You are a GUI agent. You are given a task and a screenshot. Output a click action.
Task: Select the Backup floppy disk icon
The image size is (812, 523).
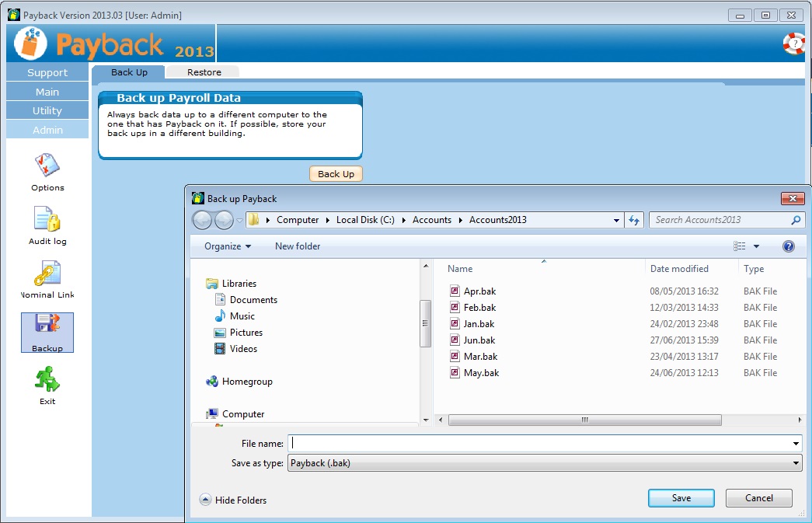(x=47, y=328)
